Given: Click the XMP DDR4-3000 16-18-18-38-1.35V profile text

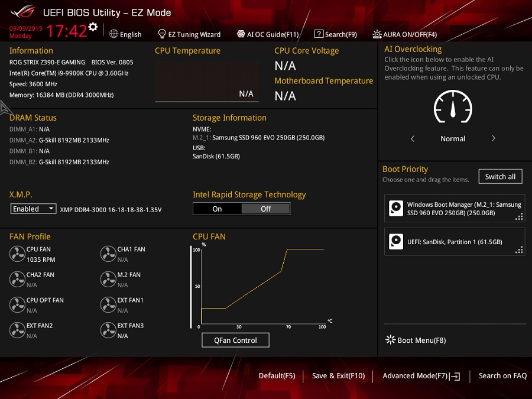Looking at the screenshot, I should [111, 210].
